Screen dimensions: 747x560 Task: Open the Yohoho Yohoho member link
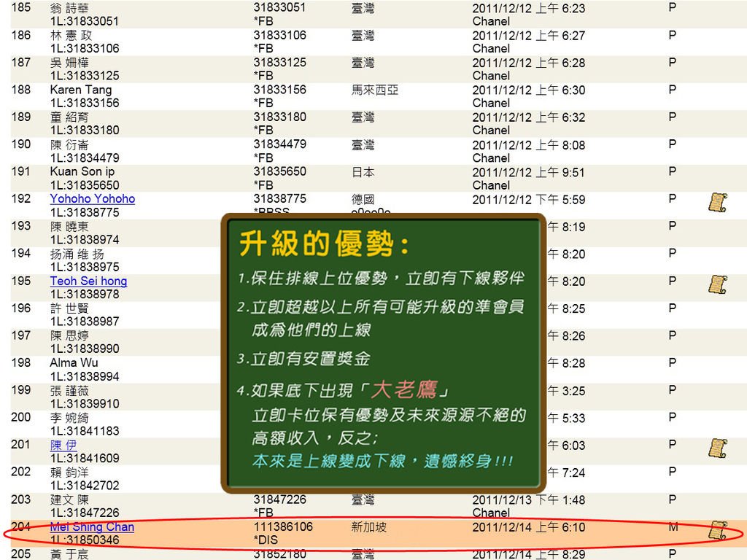[93, 199]
